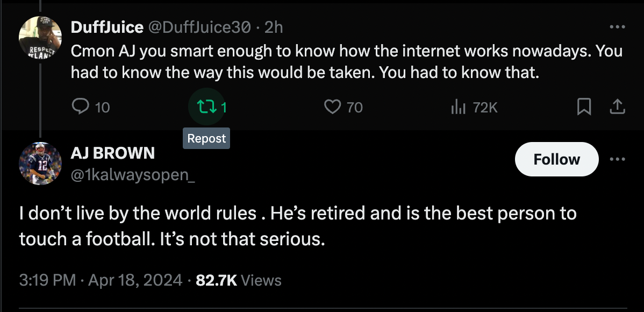Viewport: 644px width, 312px height.
Task: Bookmark the DuffJuice tweet
Action: coord(583,108)
